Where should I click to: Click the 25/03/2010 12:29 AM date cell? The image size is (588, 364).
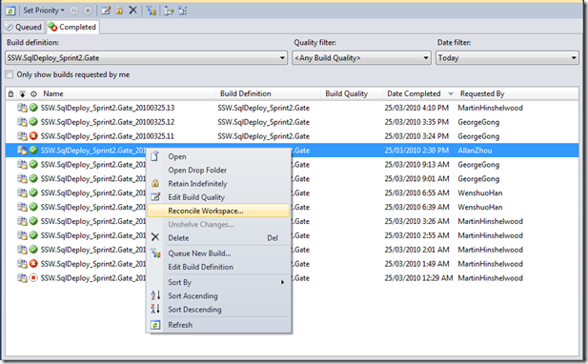418,278
